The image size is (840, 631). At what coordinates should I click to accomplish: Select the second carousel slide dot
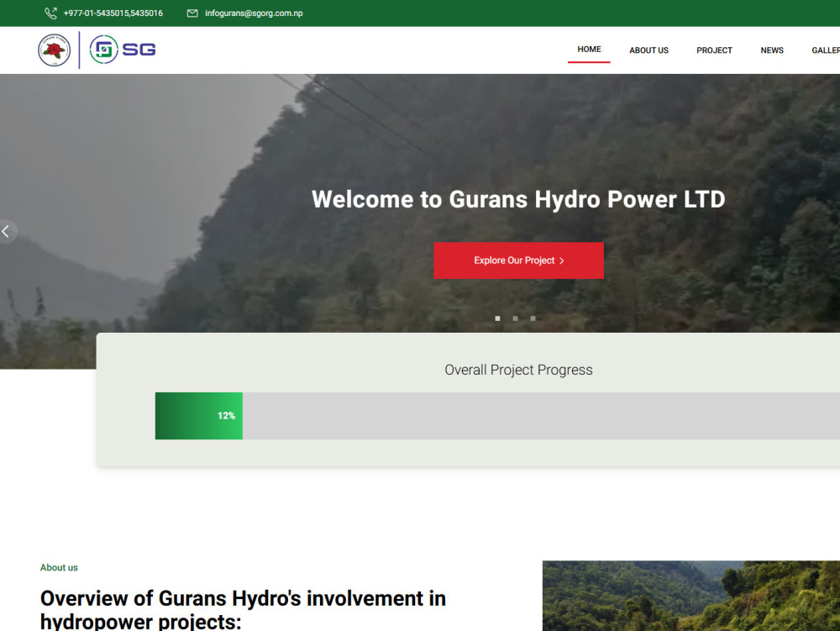(x=516, y=318)
